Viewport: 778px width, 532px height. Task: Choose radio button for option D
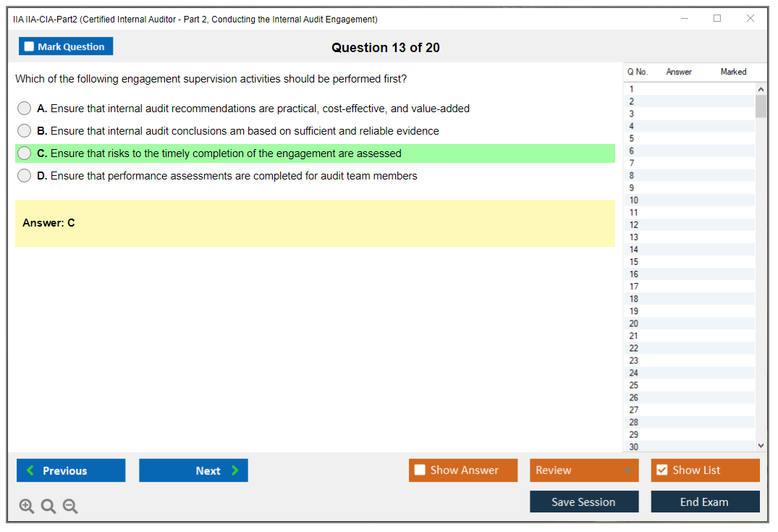pos(25,176)
